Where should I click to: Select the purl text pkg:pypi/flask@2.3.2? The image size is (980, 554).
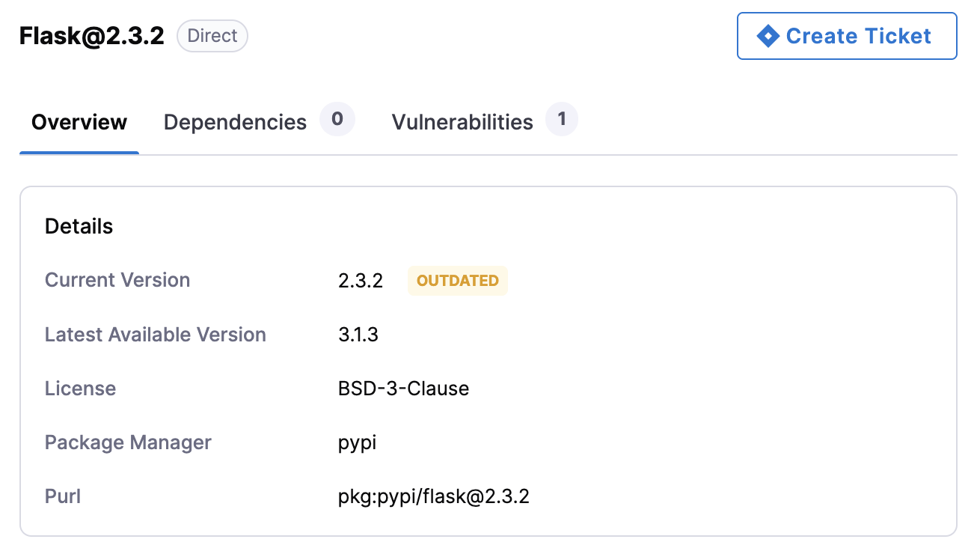pyautogui.click(x=434, y=496)
